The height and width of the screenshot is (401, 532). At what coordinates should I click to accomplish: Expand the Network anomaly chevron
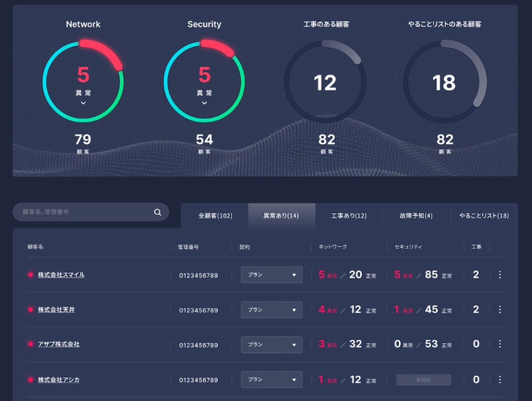(x=83, y=103)
